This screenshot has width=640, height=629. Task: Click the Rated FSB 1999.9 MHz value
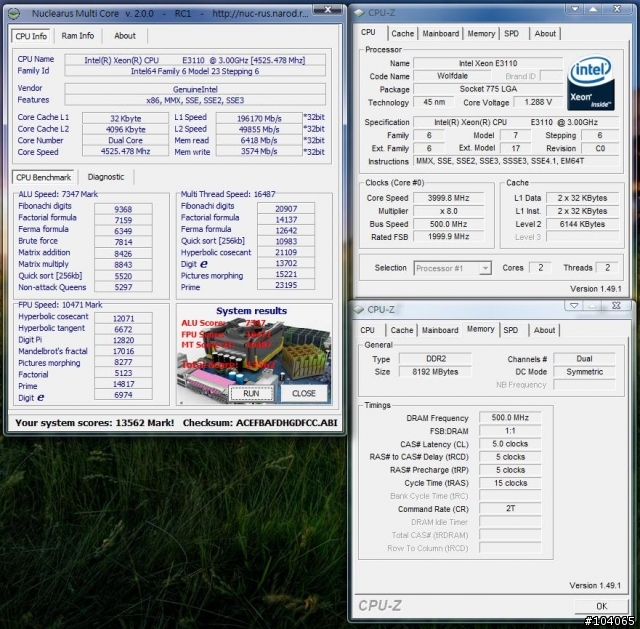click(x=448, y=236)
